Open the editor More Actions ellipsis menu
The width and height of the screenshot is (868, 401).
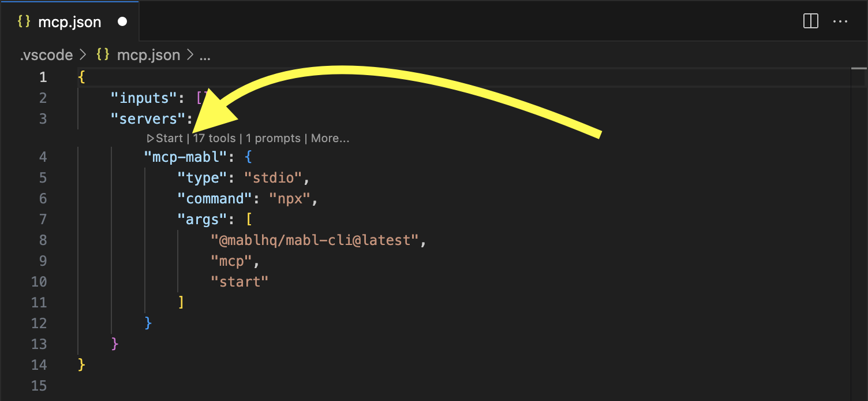(x=840, y=21)
